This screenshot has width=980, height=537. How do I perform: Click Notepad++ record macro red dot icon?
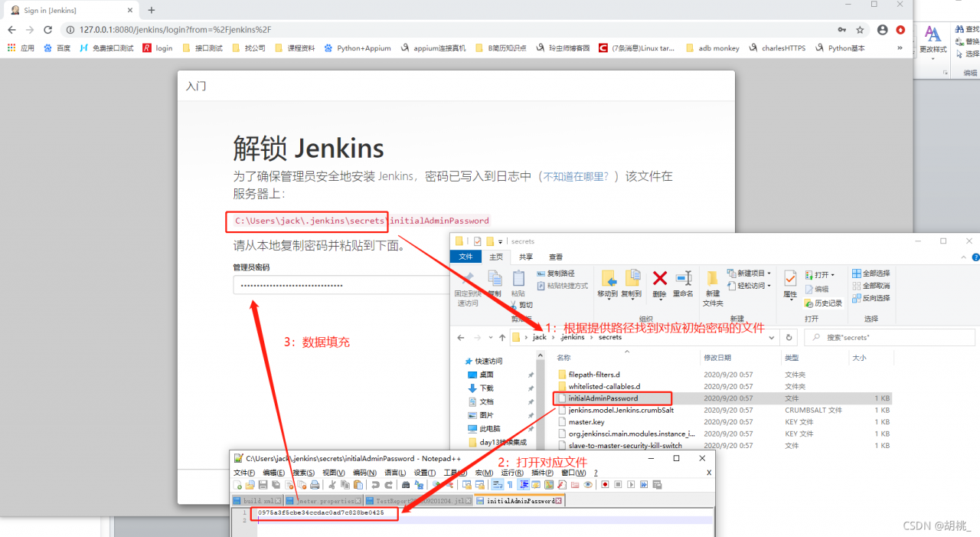605,485
